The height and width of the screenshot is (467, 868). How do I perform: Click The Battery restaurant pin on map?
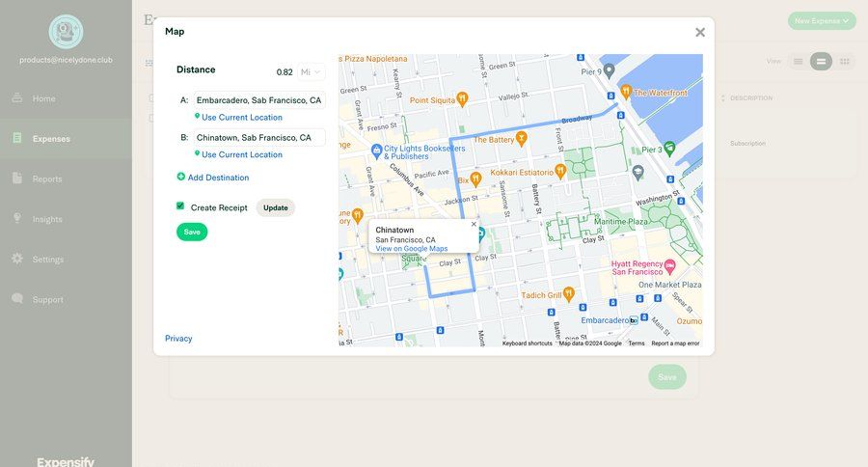[x=522, y=138]
